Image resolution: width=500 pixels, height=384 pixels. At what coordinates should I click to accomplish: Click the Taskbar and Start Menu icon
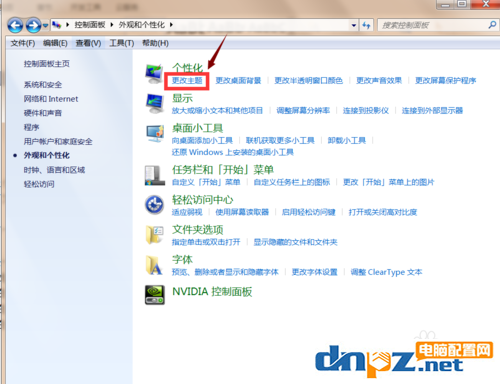(x=155, y=175)
